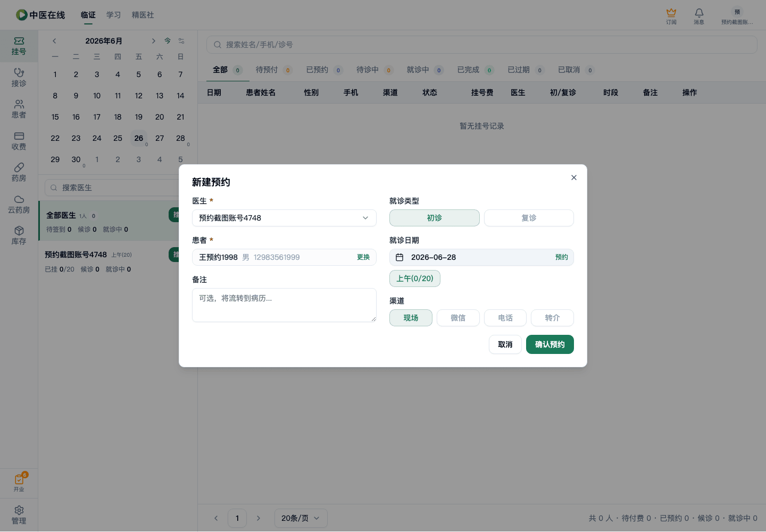The width and height of the screenshot is (766, 532).
Task: Select 初诊 visit type
Action: click(x=435, y=218)
